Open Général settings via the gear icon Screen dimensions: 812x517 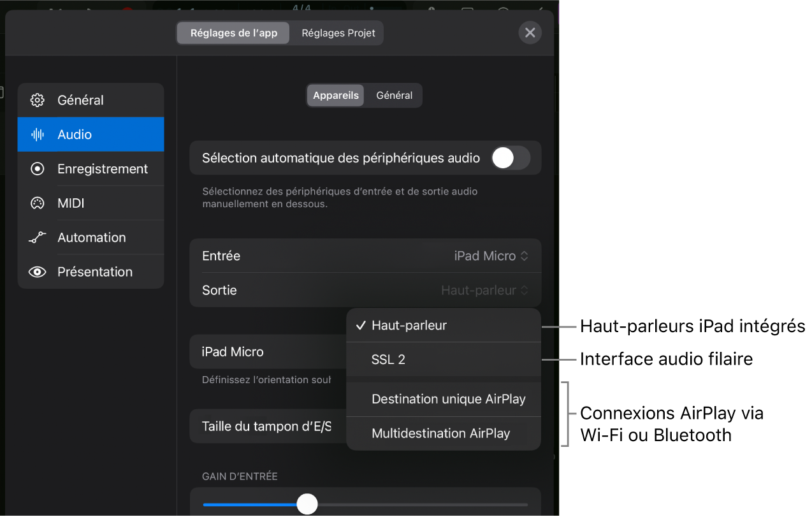pos(37,100)
